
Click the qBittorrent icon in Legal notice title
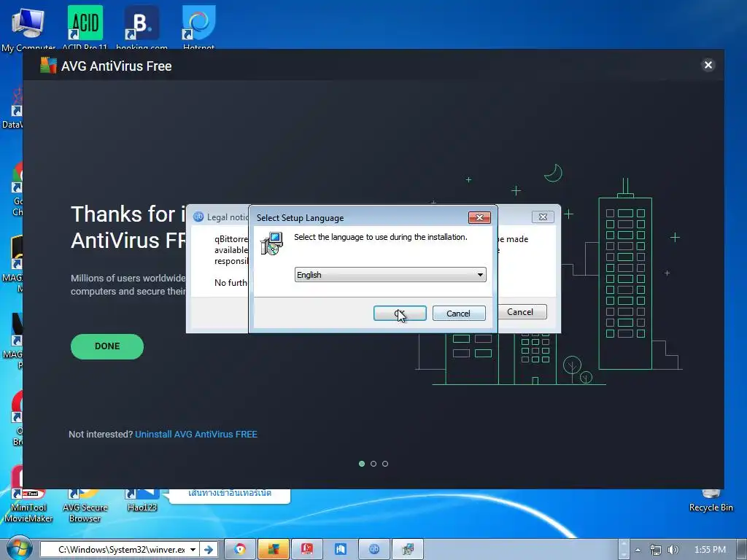(198, 217)
